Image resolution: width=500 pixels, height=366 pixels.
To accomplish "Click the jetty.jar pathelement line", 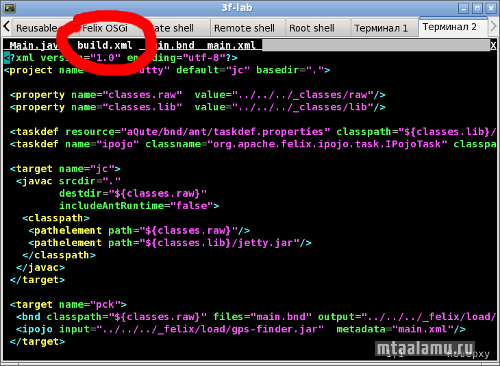I will point(170,243).
